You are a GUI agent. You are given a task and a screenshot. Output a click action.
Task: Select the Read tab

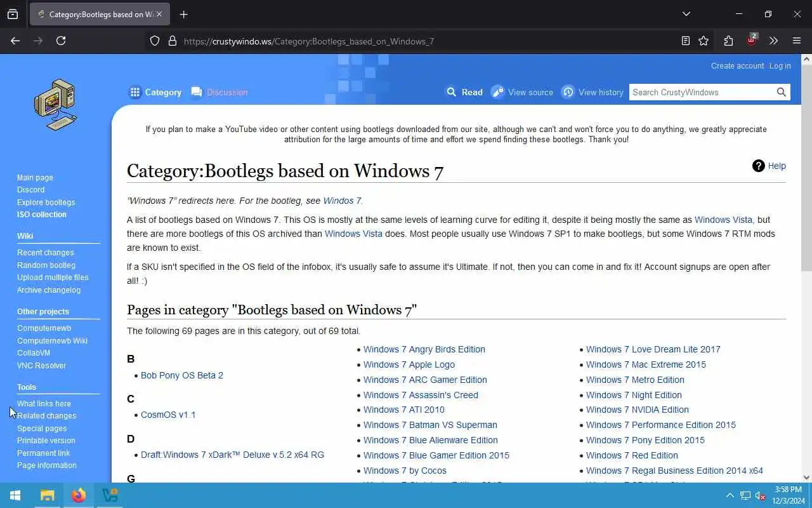tap(464, 92)
